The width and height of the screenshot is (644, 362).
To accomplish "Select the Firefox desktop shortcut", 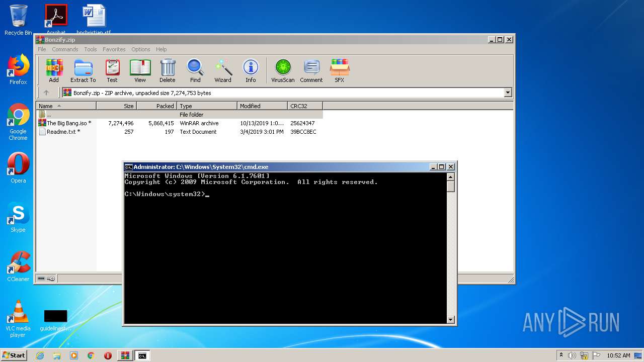I will [18, 69].
